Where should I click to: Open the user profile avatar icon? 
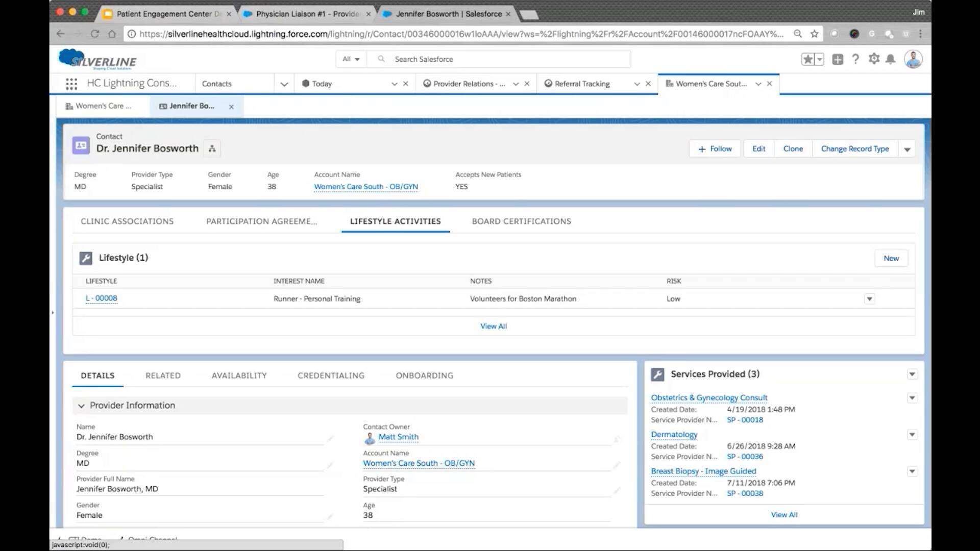tap(914, 59)
